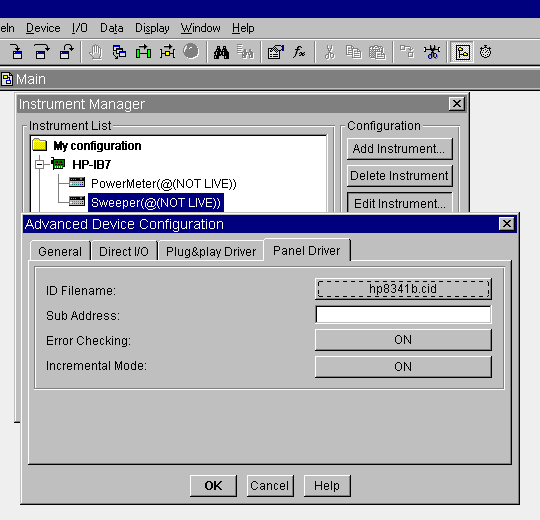Click the binoculars Find icon in toolbar

[221, 52]
